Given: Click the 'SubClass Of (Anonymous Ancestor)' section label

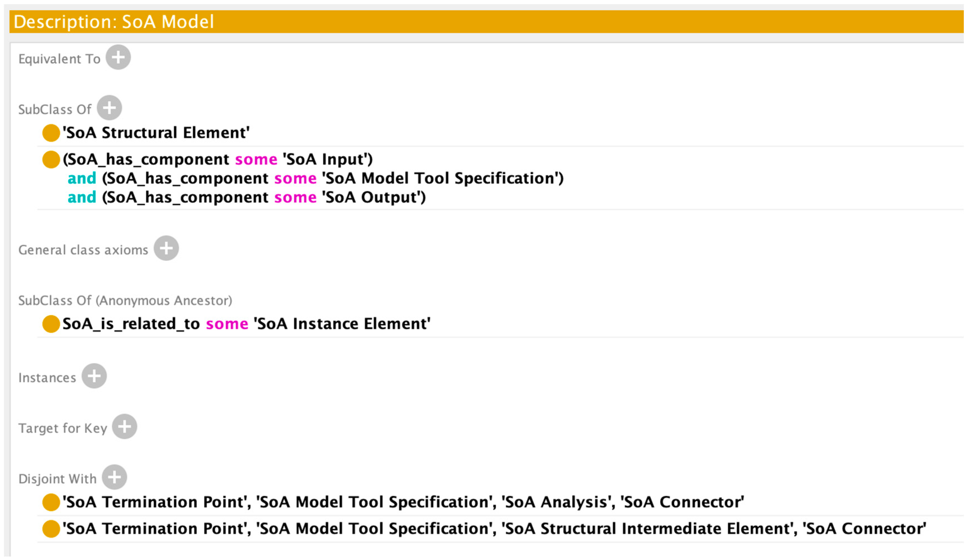Looking at the screenshot, I should click(x=125, y=301).
